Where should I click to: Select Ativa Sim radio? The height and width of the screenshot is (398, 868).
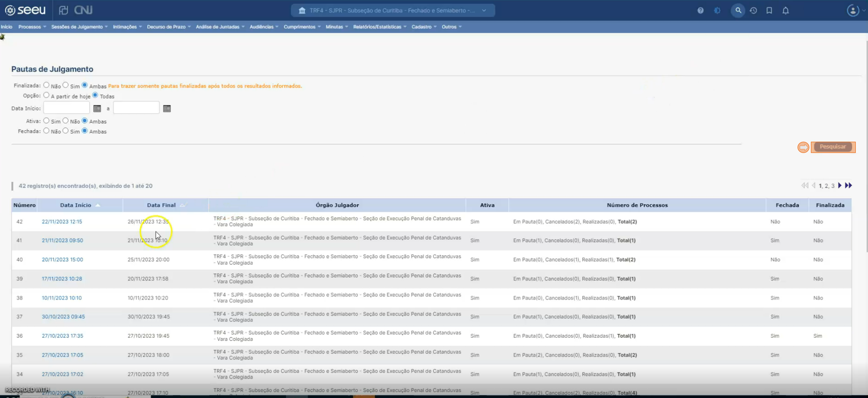click(x=46, y=120)
